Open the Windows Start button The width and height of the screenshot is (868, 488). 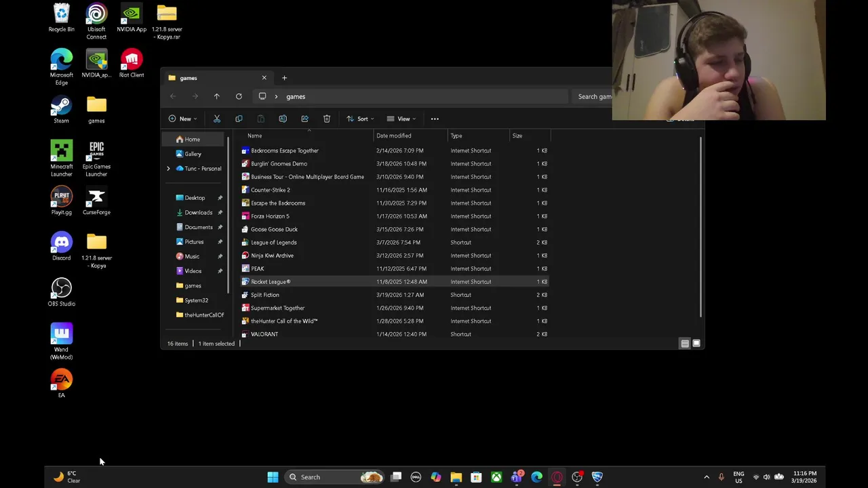pos(273,477)
